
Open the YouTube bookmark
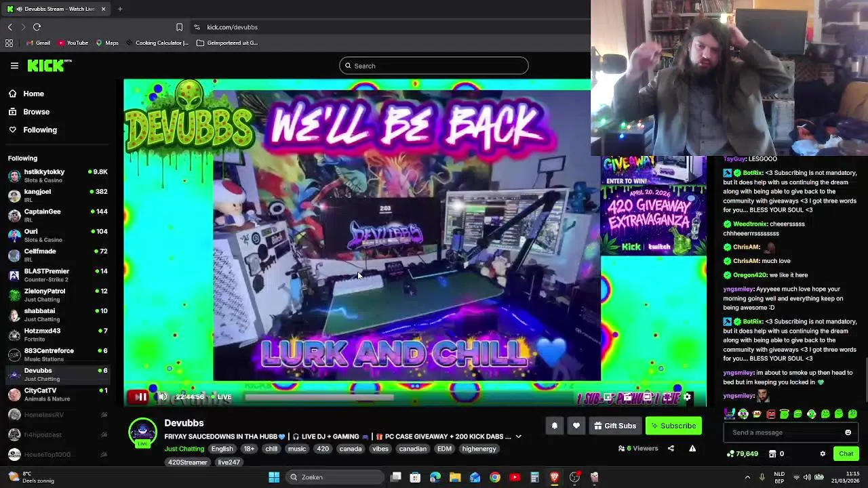(x=73, y=43)
